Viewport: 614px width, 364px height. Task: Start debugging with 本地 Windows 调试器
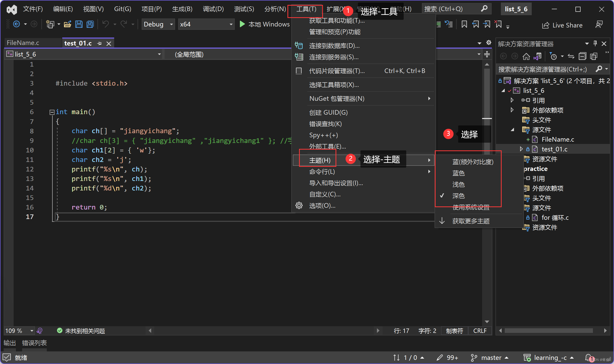click(x=265, y=24)
